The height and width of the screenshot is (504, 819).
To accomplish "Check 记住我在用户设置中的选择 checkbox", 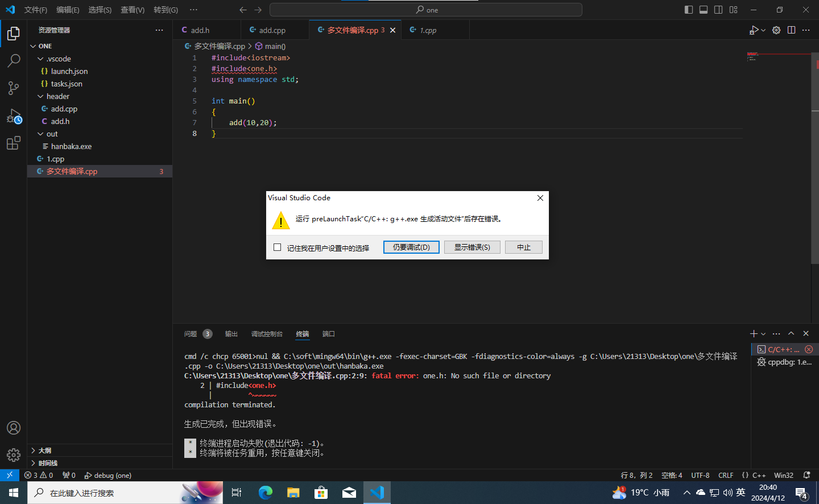I will point(278,247).
